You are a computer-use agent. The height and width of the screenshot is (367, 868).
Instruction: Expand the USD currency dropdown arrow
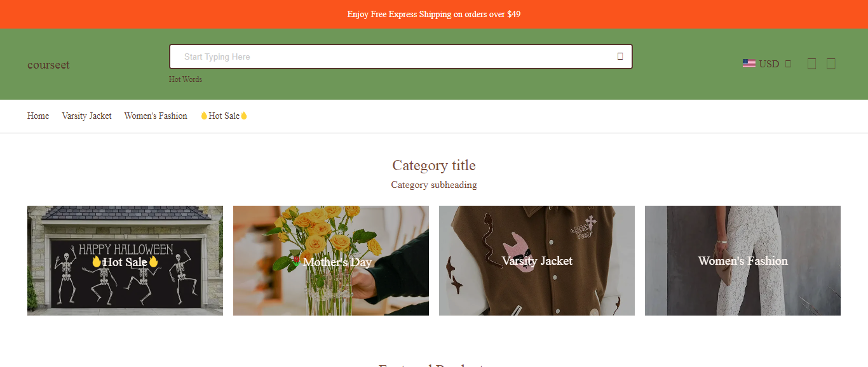click(788, 63)
